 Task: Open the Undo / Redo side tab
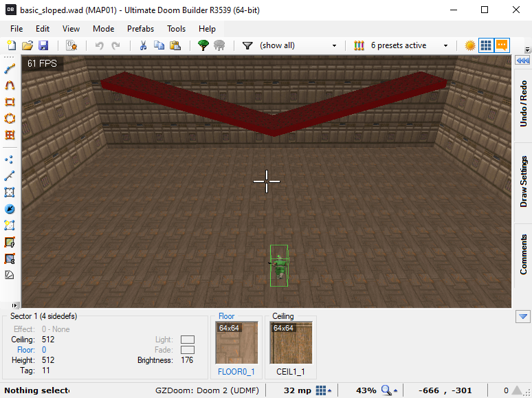point(523,104)
